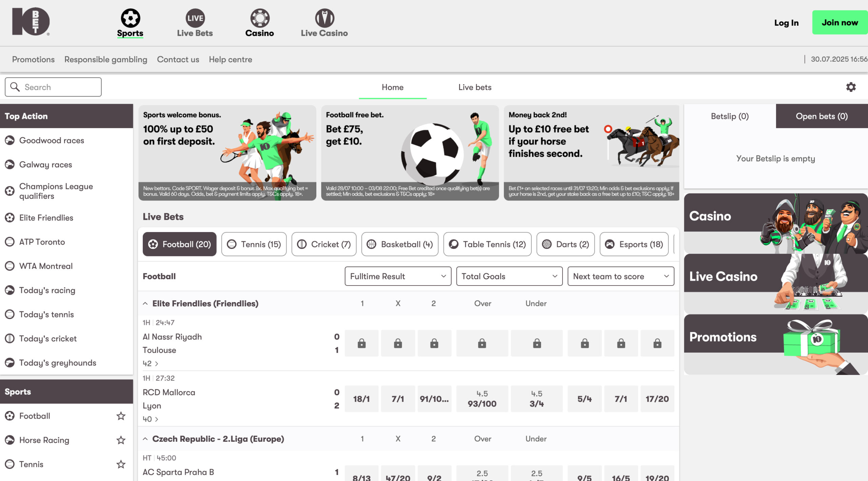Viewport: 868px width, 481px height.
Task: Select Under 4.5 at 3/4 for Mallorca
Action: pos(537,399)
